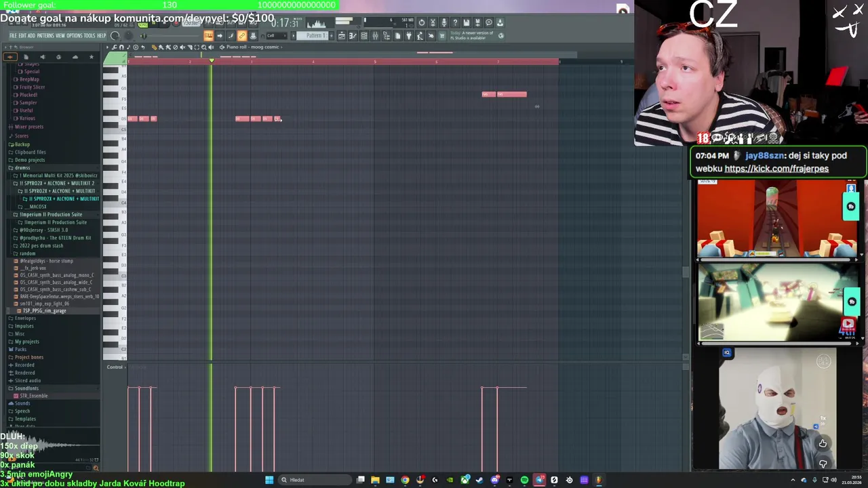Toggle the highlighted link chain icon in toolbar
This screenshot has width=868, height=488.
pyautogui.click(x=242, y=36)
